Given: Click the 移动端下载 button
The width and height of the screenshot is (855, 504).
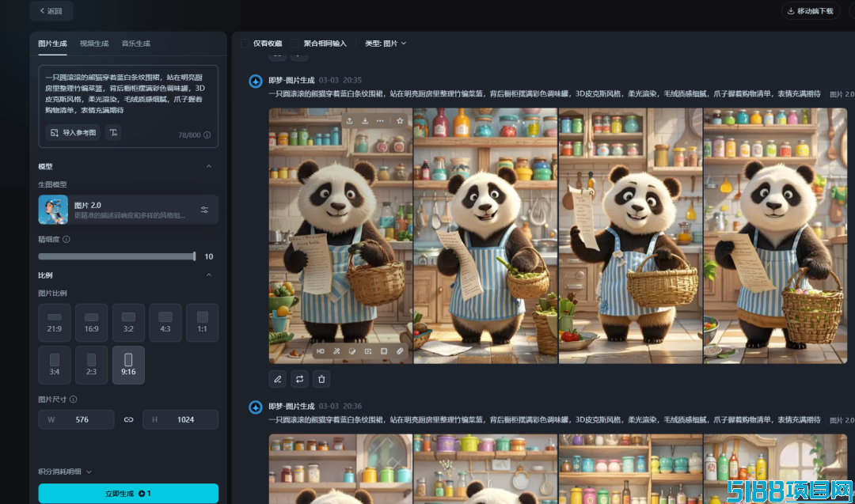Looking at the screenshot, I should 811,11.
